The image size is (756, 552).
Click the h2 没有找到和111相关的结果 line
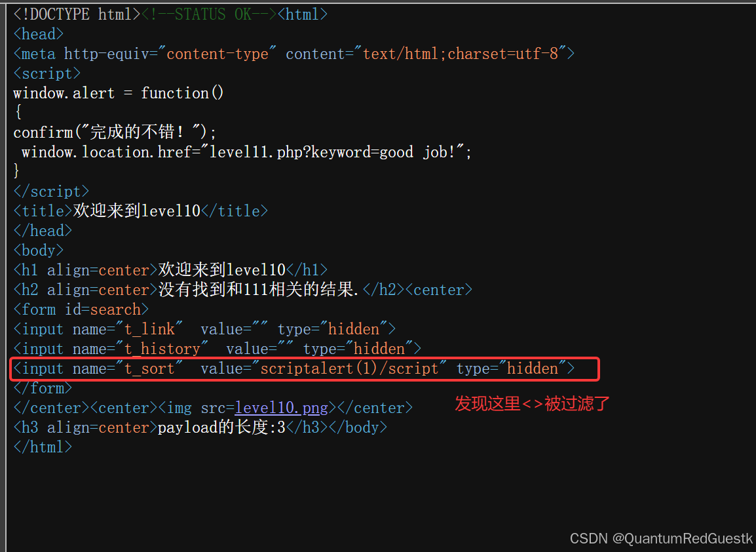(242, 290)
